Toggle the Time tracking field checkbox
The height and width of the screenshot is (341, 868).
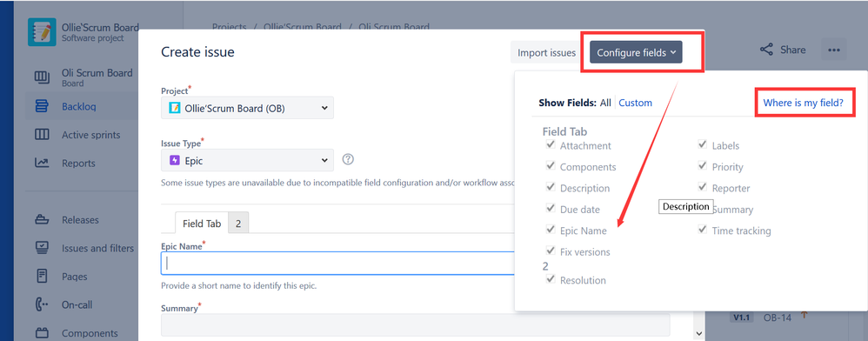pos(703,229)
